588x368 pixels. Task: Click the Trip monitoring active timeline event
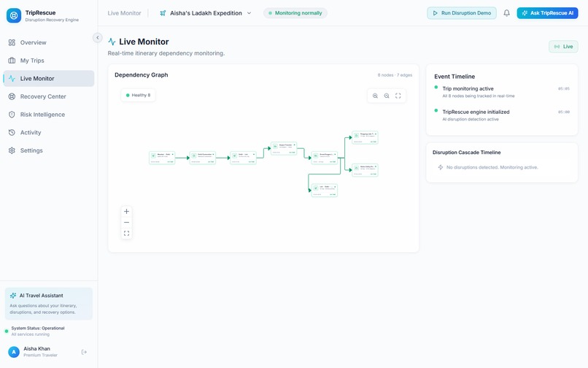502,92
